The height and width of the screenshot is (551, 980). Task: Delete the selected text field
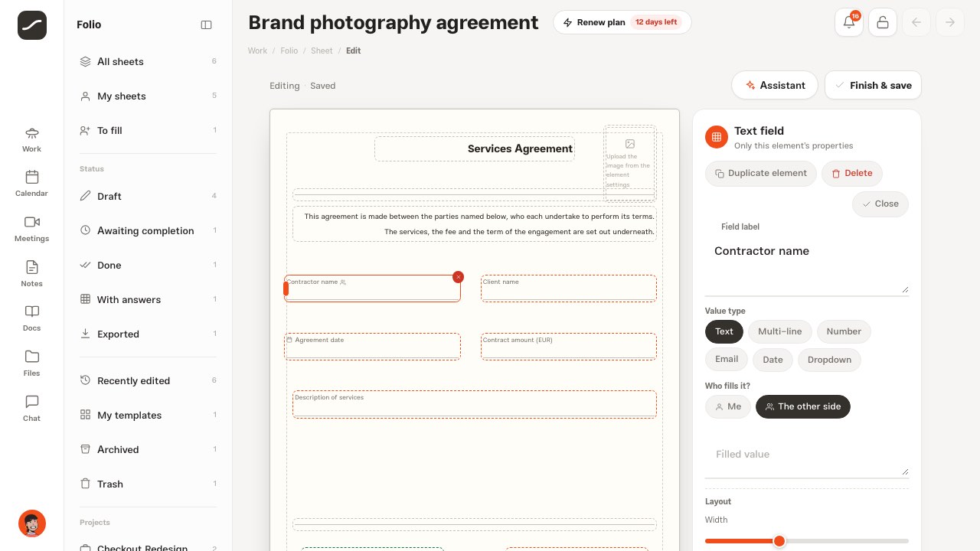tap(852, 174)
